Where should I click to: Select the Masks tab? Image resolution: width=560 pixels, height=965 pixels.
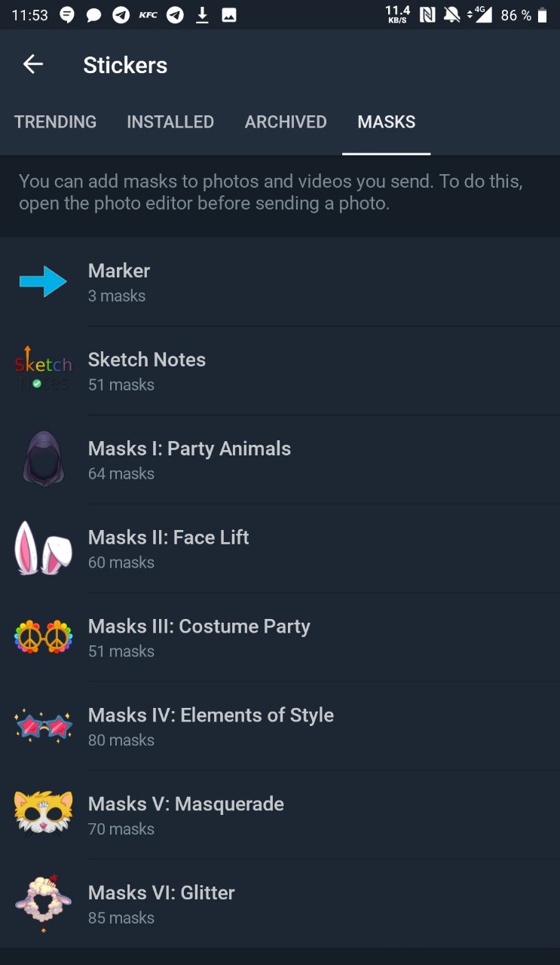[386, 122]
